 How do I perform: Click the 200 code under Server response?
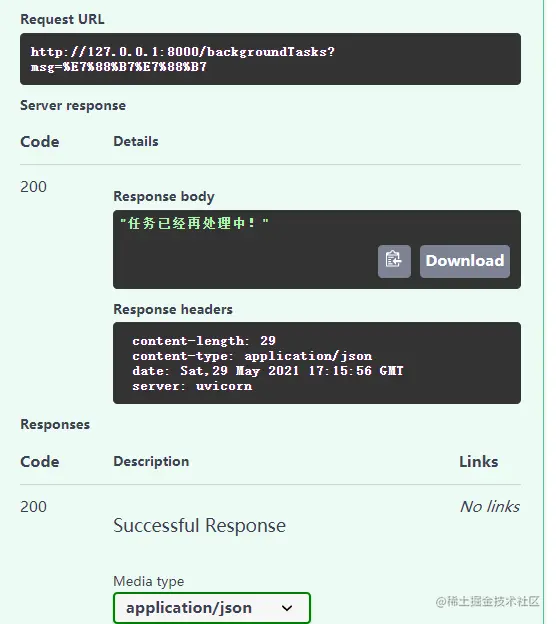tap(33, 187)
